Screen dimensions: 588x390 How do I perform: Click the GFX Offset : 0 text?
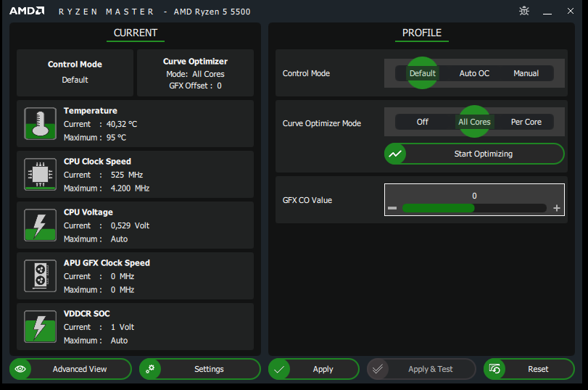coord(195,86)
